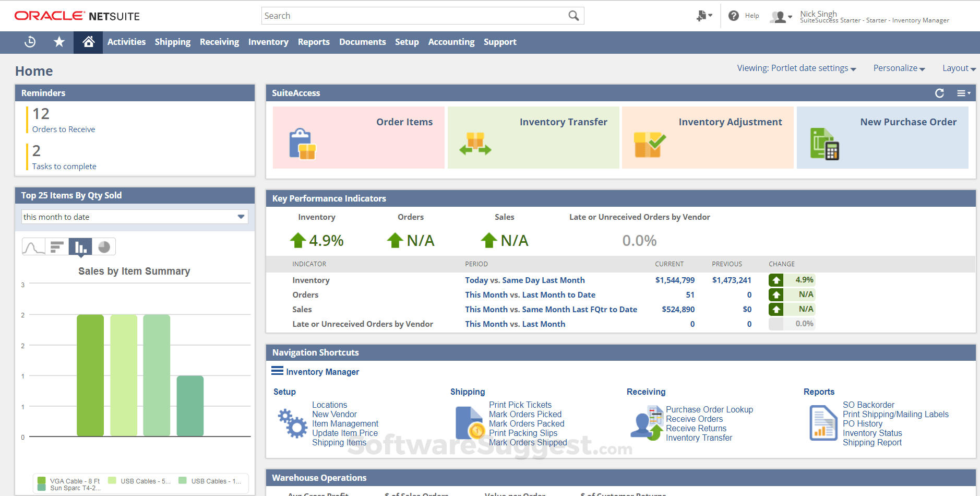
Task: Select the column chart view icon
Action: click(x=81, y=246)
